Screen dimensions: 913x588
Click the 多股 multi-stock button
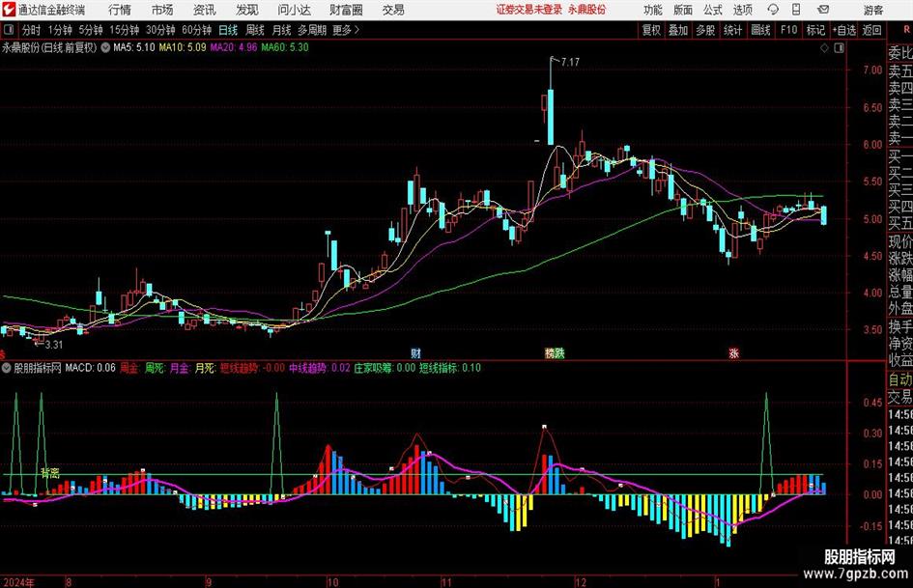point(705,30)
